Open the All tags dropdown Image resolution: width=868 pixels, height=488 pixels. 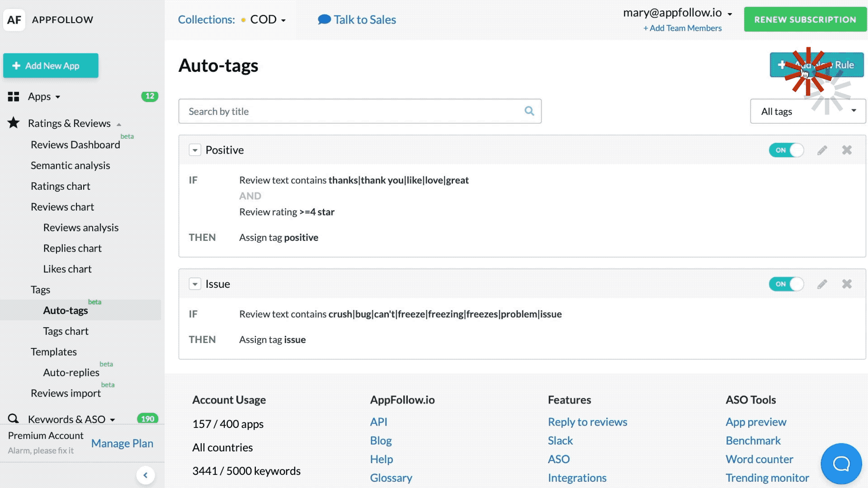[x=807, y=111]
